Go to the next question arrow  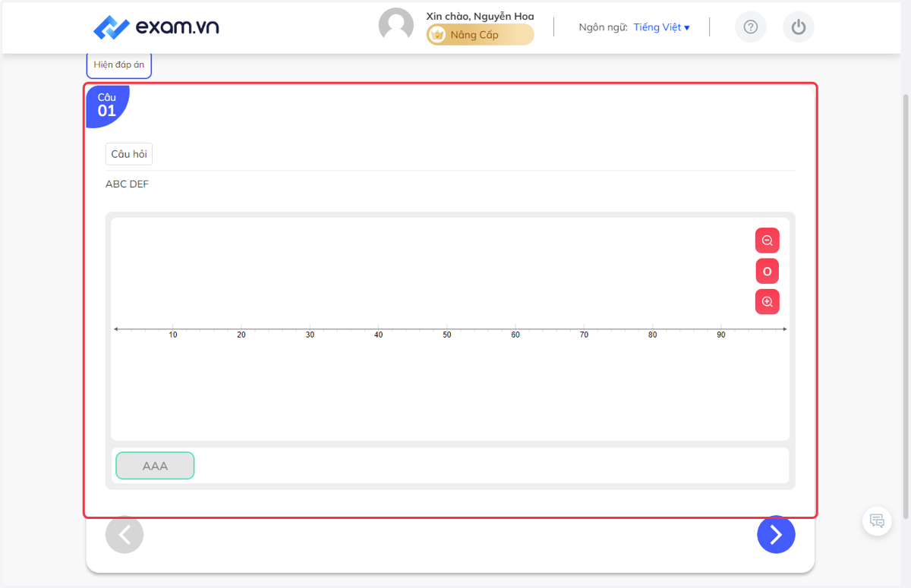pyautogui.click(x=776, y=535)
